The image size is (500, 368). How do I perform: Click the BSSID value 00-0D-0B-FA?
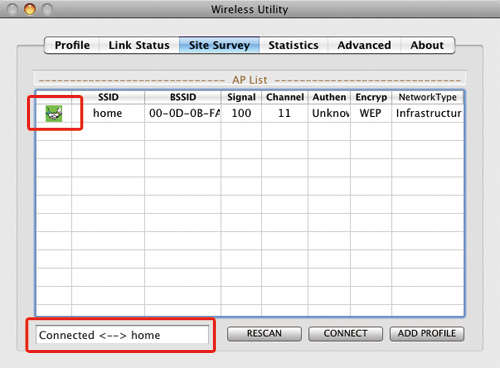point(183,113)
